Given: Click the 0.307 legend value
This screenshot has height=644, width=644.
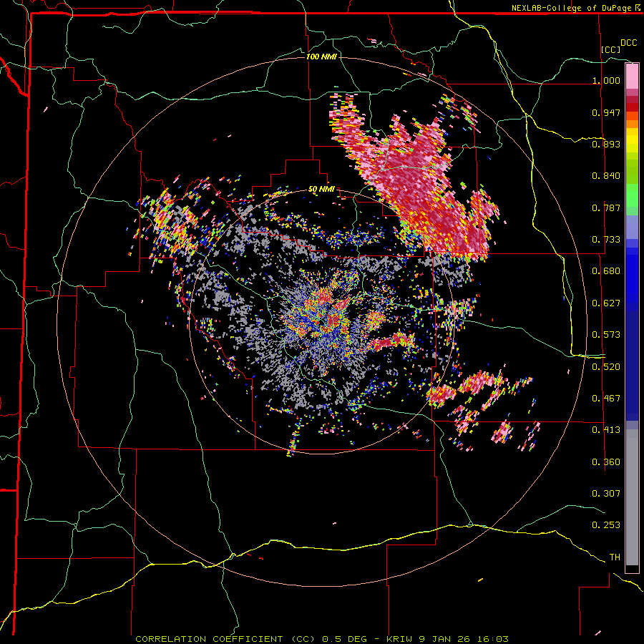Looking at the screenshot, I should [x=606, y=493].
